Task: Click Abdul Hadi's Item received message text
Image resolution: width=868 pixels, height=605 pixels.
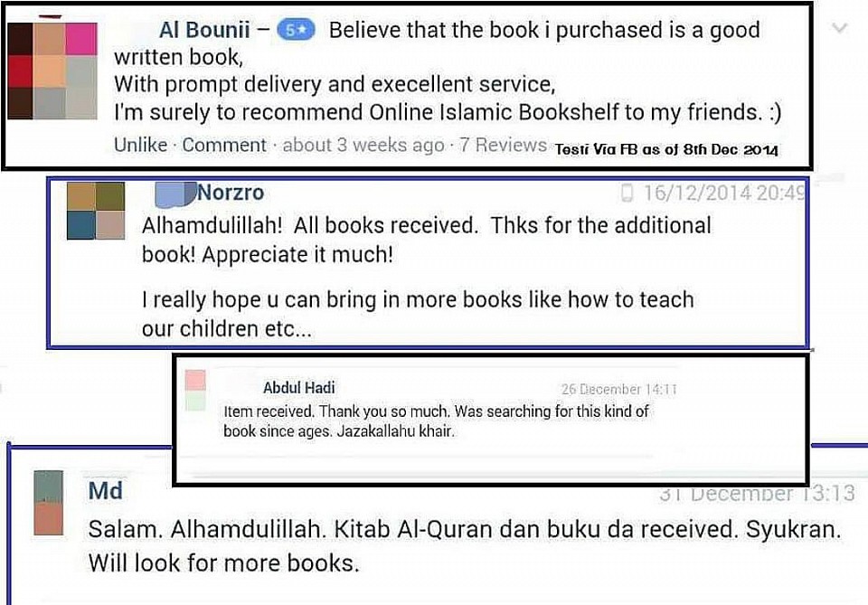Action: click(436, 421)
